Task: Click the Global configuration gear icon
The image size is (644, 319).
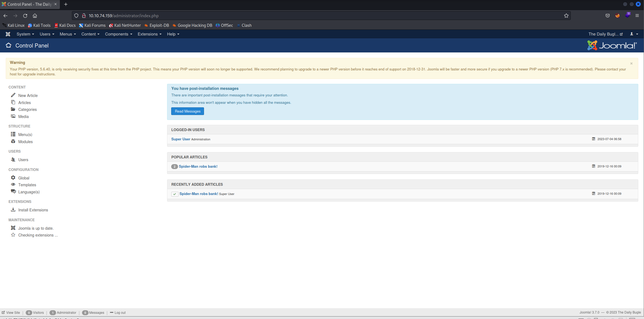Action: (13, 178)
